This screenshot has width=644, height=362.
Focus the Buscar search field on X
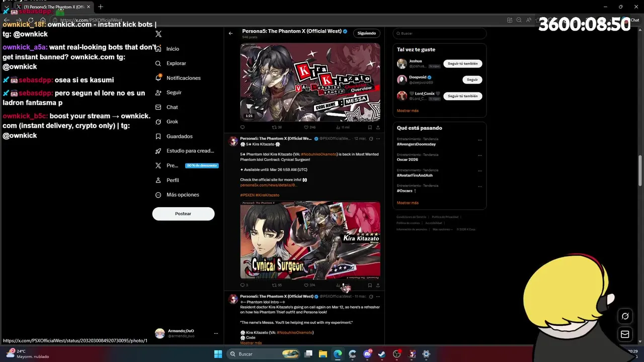pyautogui.click(x=439, y=33)
